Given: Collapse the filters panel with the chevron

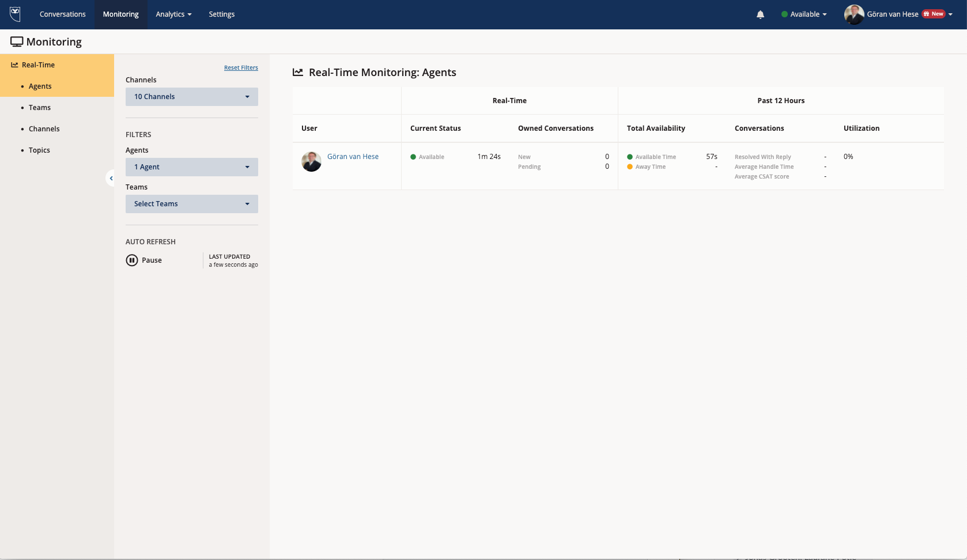Looking at the screenshot, I should pos(111,179).
